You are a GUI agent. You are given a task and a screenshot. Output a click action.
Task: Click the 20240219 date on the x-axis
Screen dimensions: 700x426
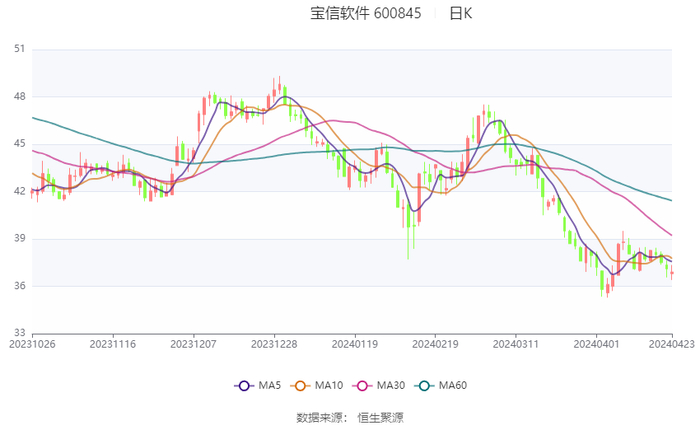(435, 343)
